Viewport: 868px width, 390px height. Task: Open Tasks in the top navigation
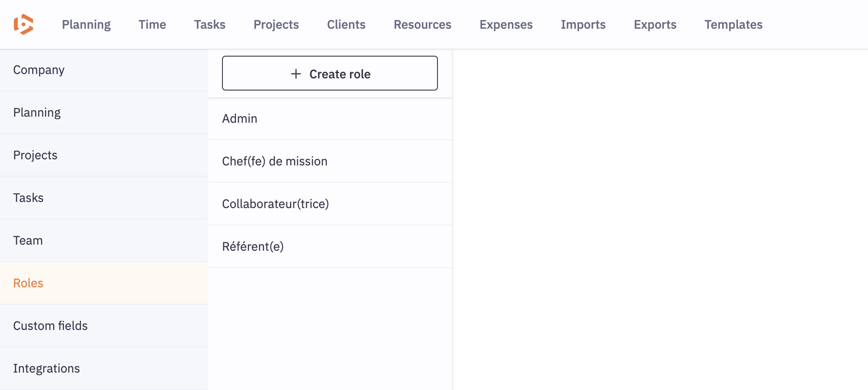point(210,25)
